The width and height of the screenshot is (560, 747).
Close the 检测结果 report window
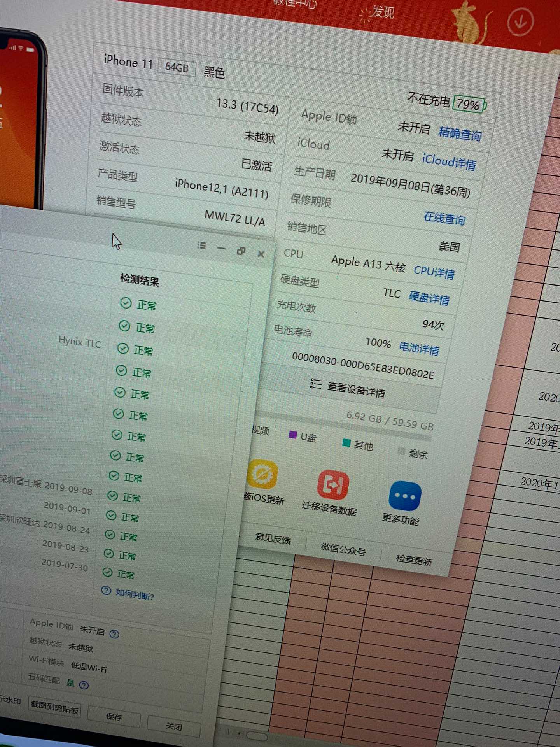click(261, 254)
